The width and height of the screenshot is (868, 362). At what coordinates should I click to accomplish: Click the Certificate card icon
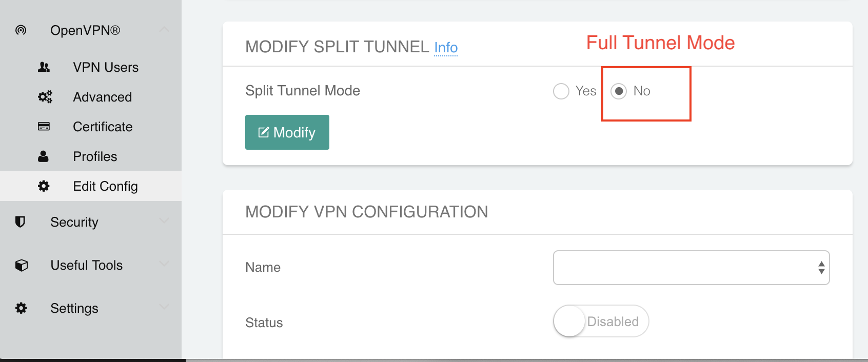point(44,127)
